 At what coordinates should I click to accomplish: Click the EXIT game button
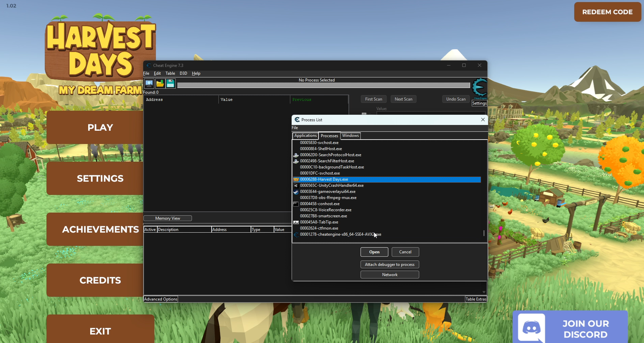pyautogui.click(x=100, y=329)
